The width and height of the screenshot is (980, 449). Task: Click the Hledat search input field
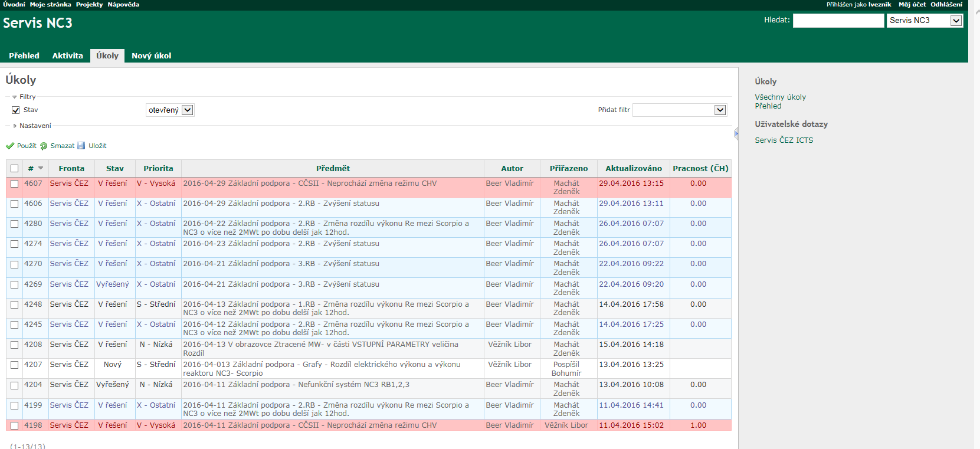click(x=838, y=21)
